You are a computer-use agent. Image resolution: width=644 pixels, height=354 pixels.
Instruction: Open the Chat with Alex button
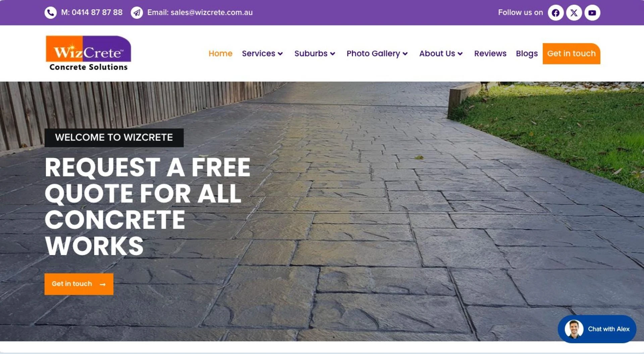597,329
